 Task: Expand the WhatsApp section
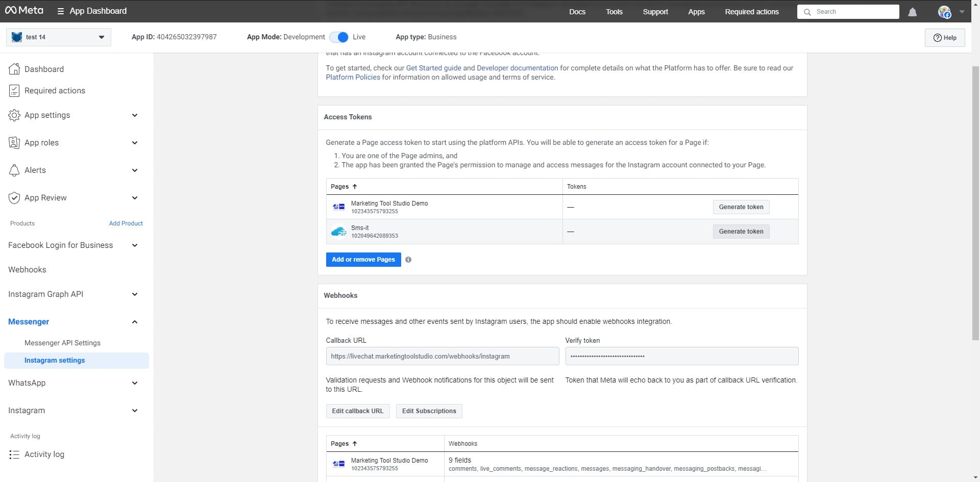coord(134,383)
